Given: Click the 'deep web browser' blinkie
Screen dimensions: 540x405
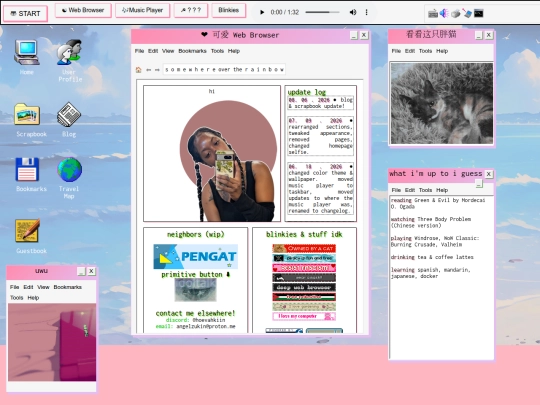Looking at the screenshot, I should click(x=304, y=287).
